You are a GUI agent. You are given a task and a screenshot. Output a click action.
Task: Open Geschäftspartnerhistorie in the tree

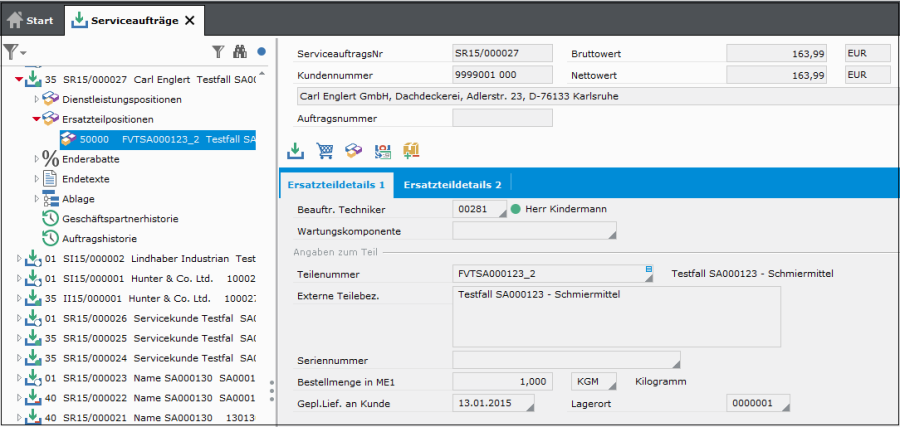coord(112,218)
